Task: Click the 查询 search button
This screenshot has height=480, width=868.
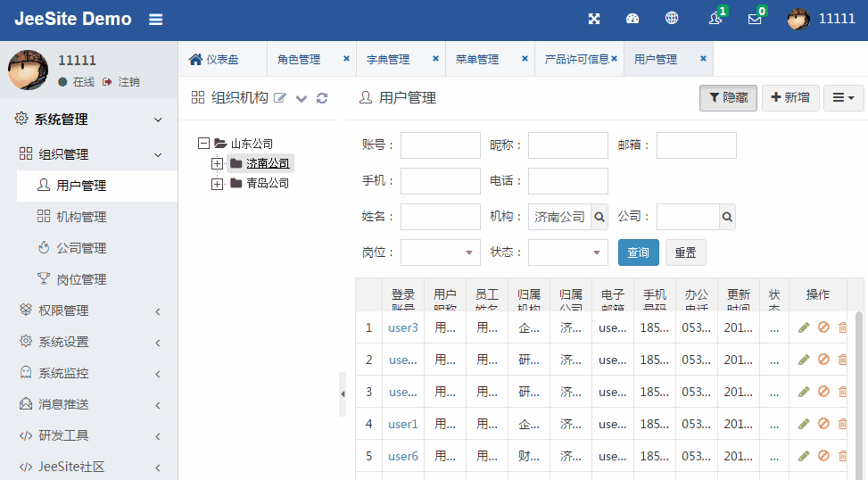Action: [x=638, y=252]
